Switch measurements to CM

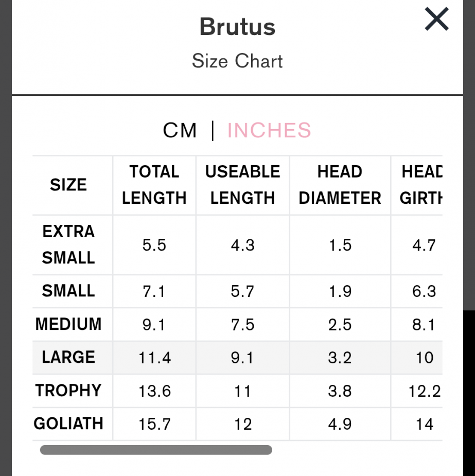180,131
